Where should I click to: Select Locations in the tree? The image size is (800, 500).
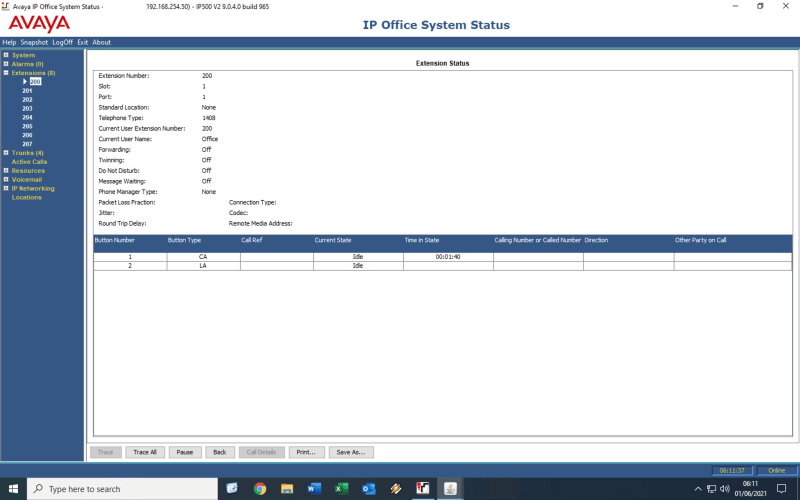27,197
